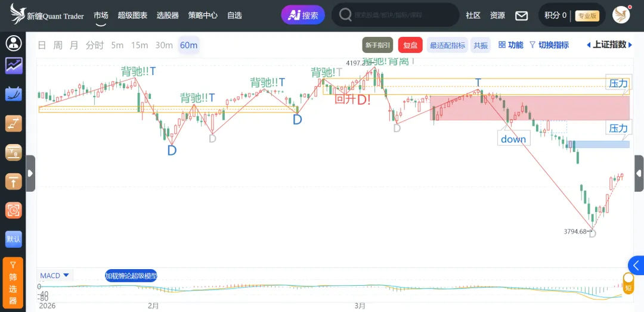Open the 资源 link
The width and height of the screenshot is (644, 312).
pos(497,15)
